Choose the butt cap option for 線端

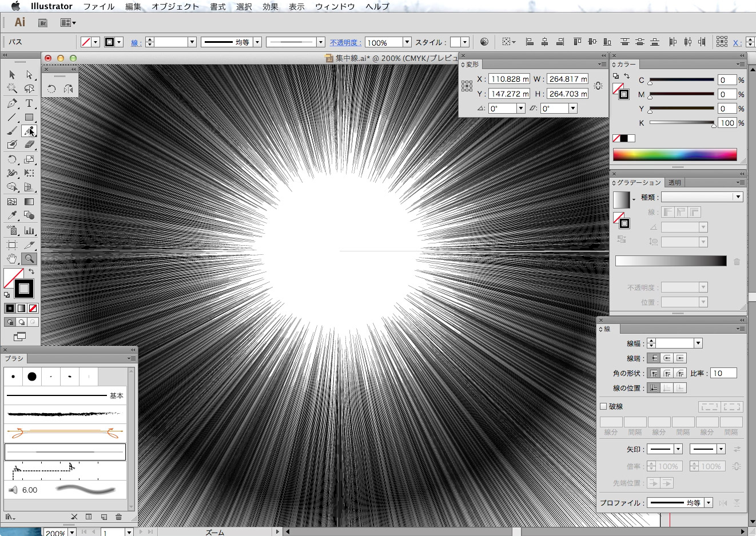point(654,358)
